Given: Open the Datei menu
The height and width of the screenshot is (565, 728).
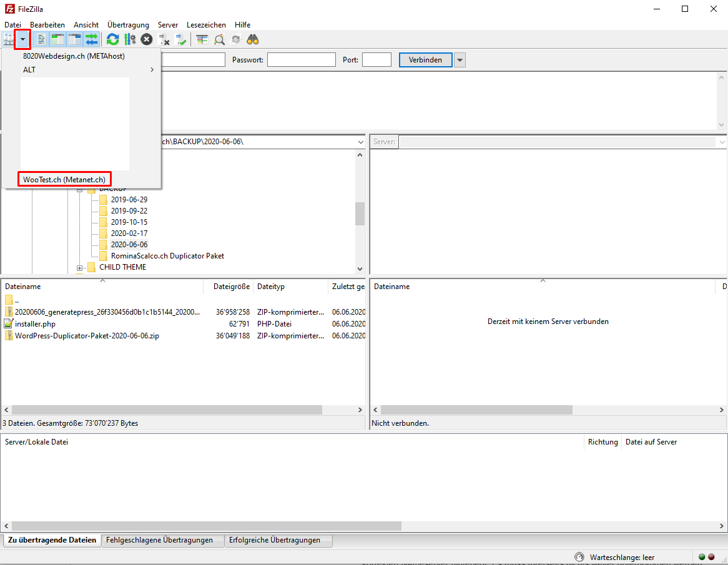Looking at the screenshot, I should (x=13, y=24).
